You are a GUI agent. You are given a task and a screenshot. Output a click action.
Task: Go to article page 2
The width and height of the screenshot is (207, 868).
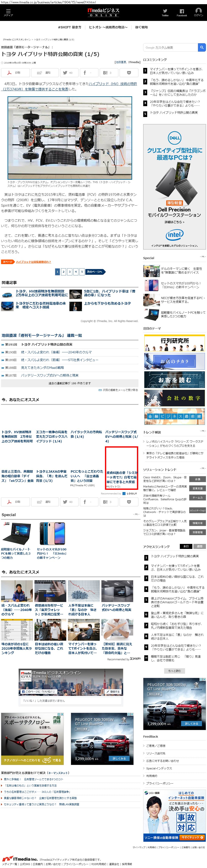[x=63, y=272]
